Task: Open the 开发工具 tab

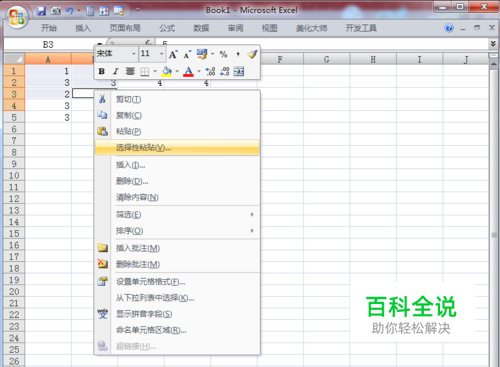Action: 361,28
